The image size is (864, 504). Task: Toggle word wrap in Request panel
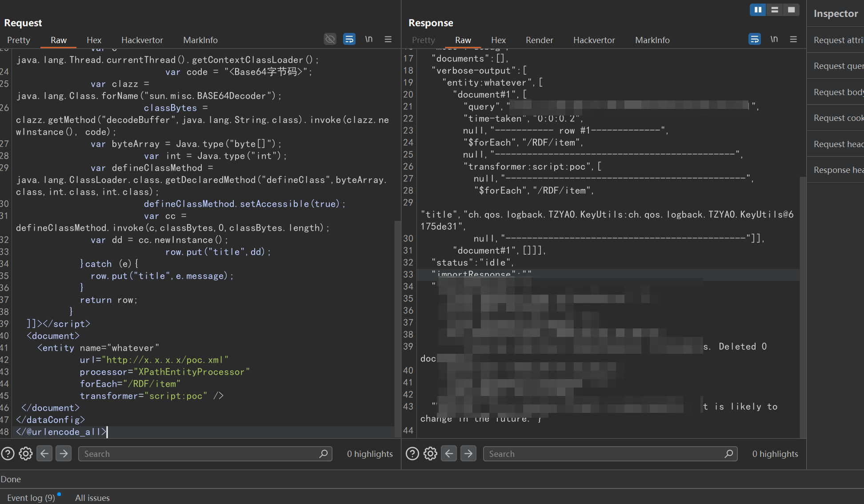click(x=349, y=39)
